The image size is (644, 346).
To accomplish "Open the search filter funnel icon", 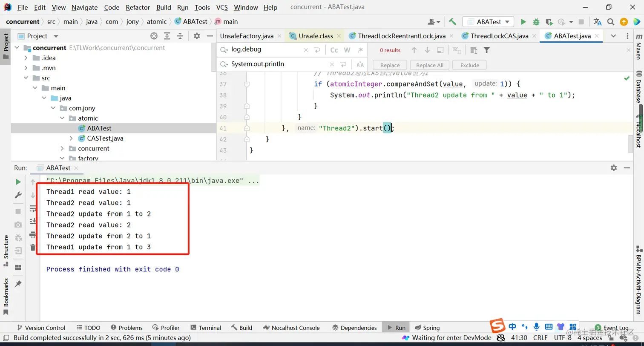I will click(487, 50).
